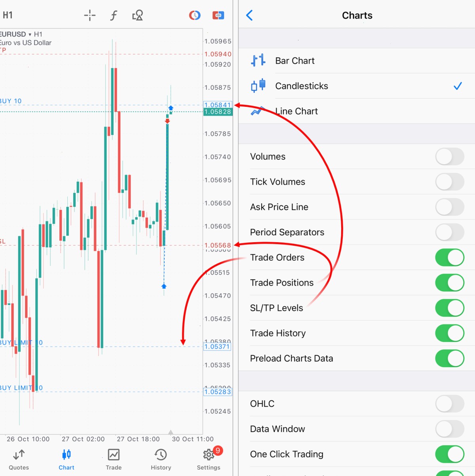Tap the red trade ticket icon

218,15
